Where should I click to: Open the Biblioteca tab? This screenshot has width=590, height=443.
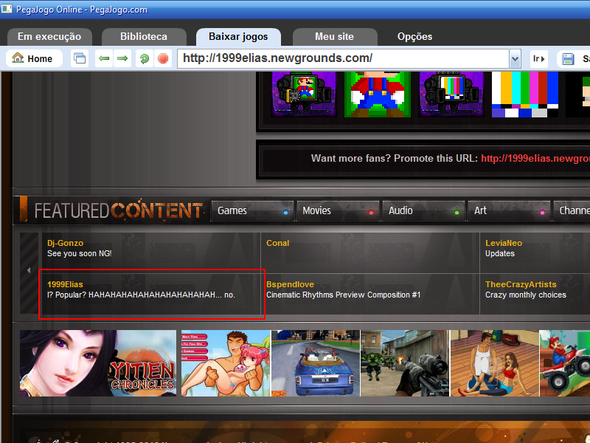click(x=144, y=37)
